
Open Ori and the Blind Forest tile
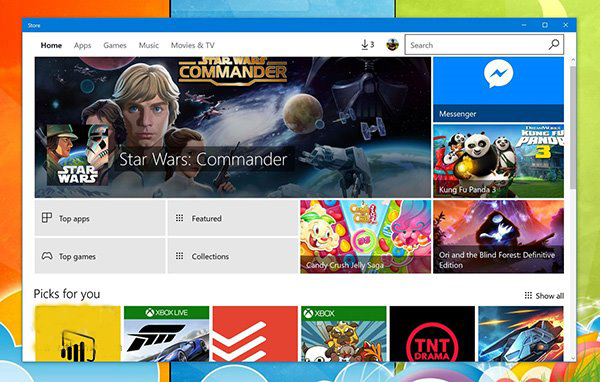coord(498,237)
